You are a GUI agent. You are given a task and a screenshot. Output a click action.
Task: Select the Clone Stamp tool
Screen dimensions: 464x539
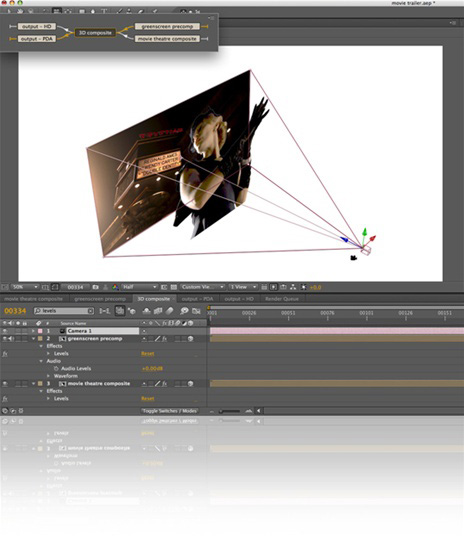(x=129, y=11)
